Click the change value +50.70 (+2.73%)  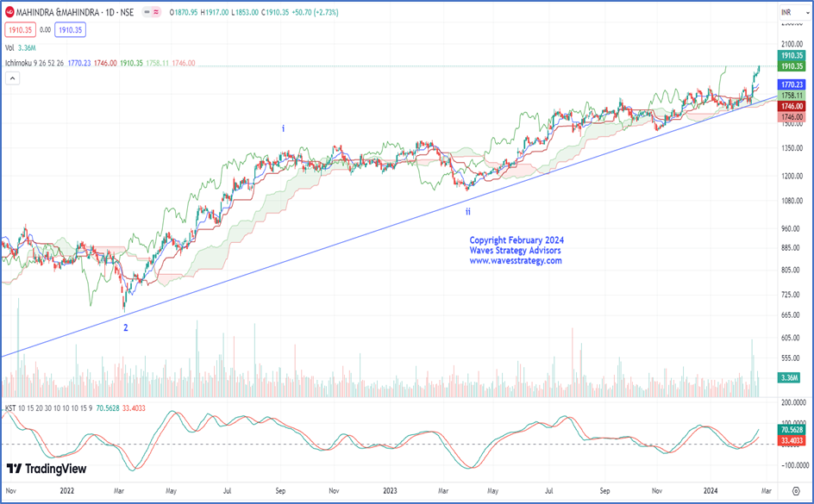point(315,12)
